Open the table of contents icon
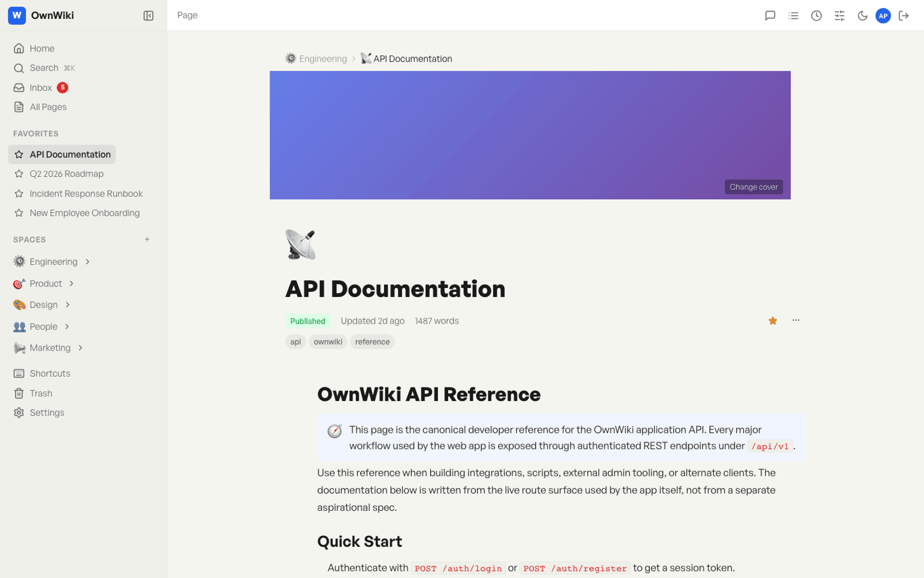The image size is (924, 578). [793, 16]
